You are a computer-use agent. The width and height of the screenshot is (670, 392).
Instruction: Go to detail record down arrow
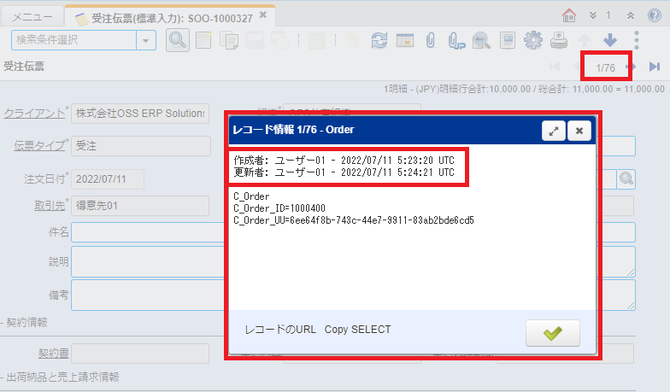pos(610,41)
